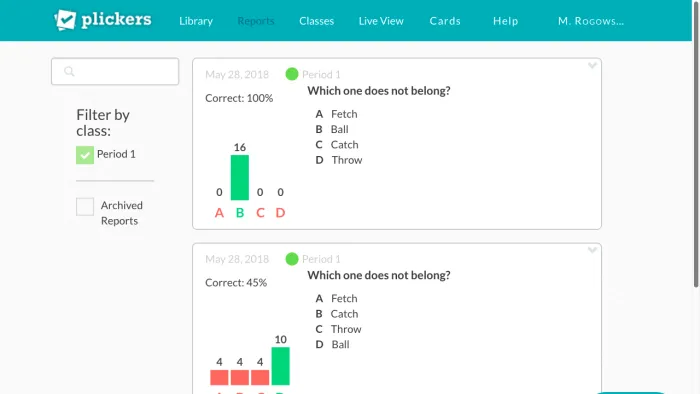The image size is (700, 394).
Task: Open the M. Rogows... account menu
Action: click(x=591, y=21)
